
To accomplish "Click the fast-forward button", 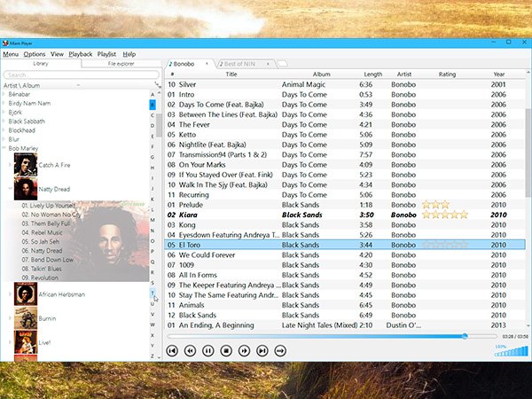I will click(x=244, y=351).
